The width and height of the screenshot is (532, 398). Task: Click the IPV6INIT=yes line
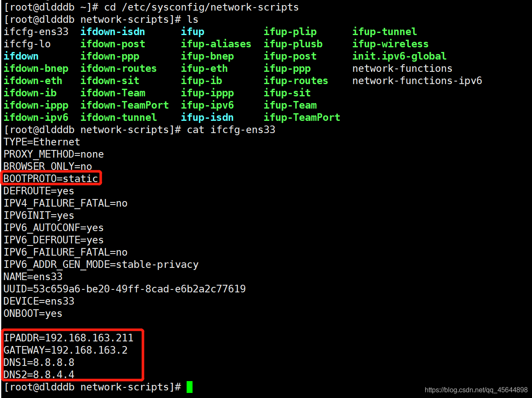(x=39, y=215)
